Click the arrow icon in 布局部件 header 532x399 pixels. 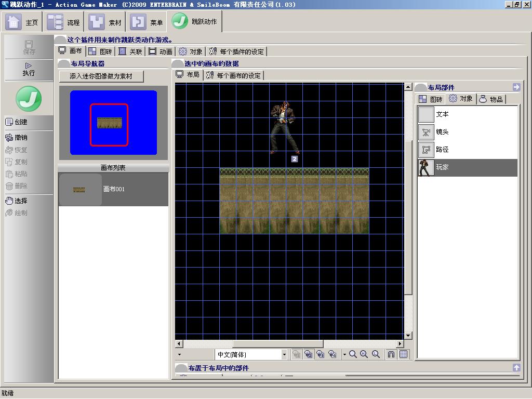(x=516, y=87)
